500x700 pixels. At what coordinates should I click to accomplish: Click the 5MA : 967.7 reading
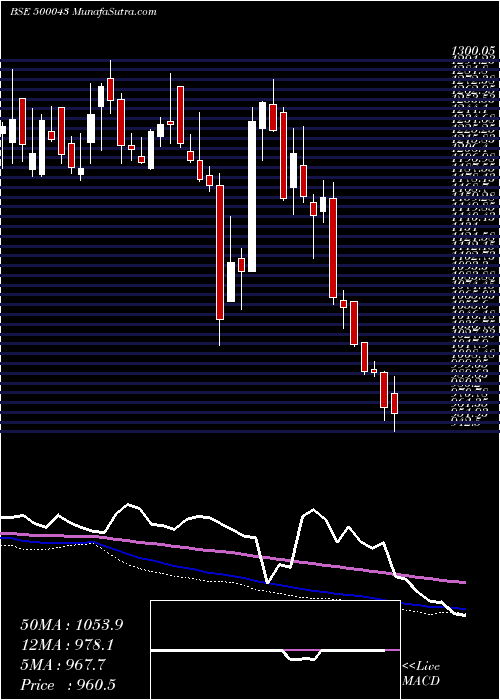point(63,666)
